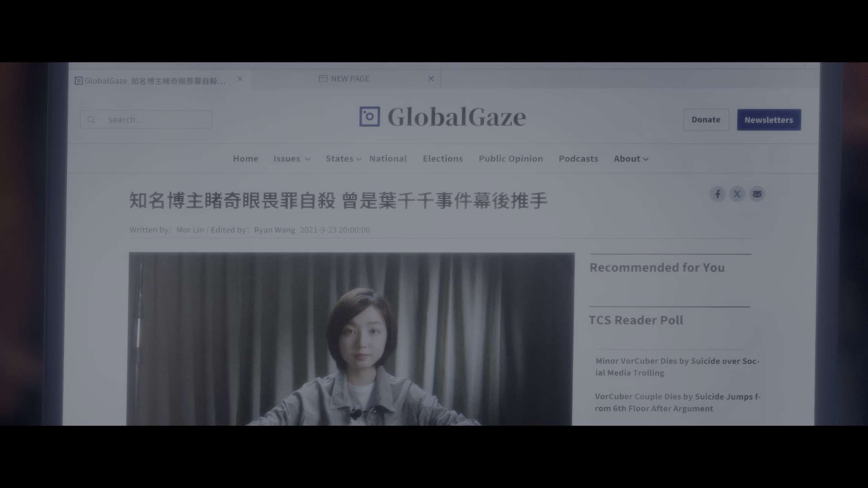Viewport: 868px width, 488px height.
Task: Open the Public Opinion section
Action: (x=511, y=159)
